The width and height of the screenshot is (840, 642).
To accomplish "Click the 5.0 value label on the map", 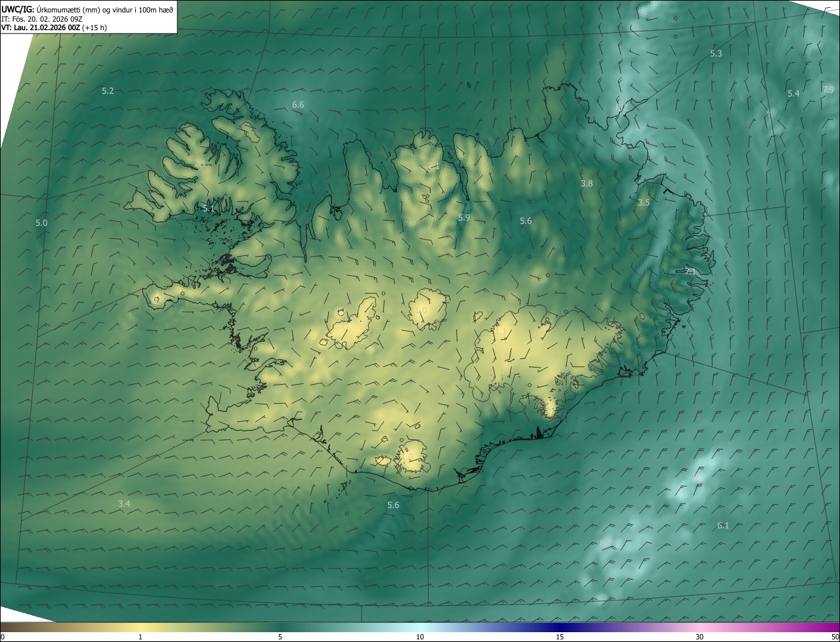I will pyautogui.click(x=41, y=223).
